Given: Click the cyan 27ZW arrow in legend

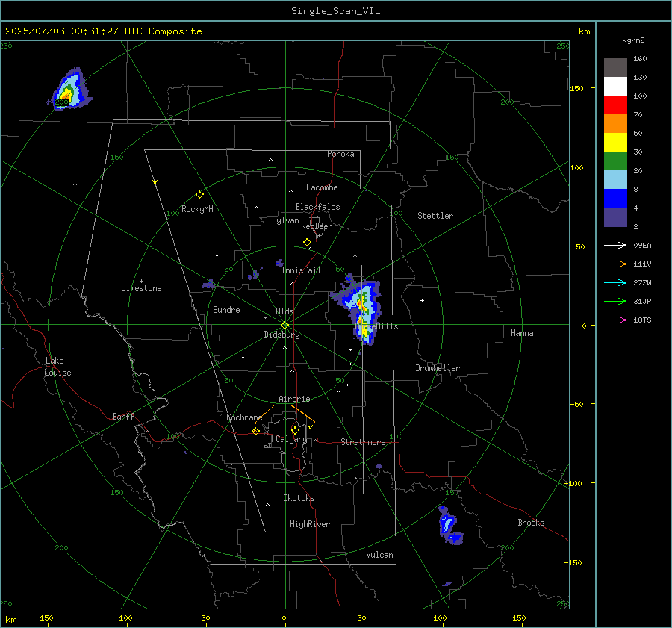Looking at the screenshot, I should pyautogui.click(x=615, y=282).
